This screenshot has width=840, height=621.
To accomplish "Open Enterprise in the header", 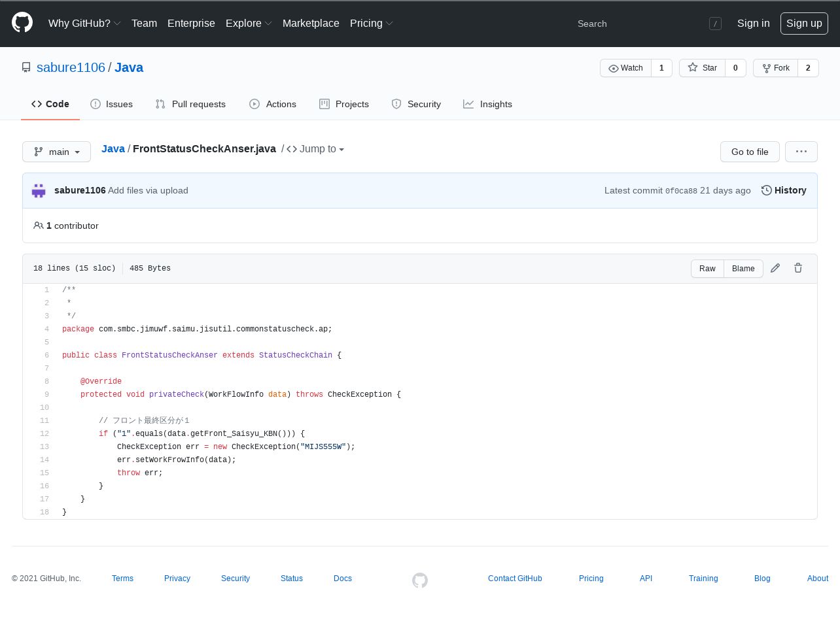I will point(191,23).
